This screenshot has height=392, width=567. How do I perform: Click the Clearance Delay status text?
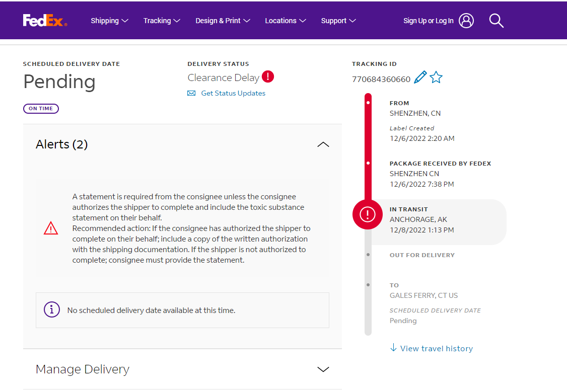[223, 77]
